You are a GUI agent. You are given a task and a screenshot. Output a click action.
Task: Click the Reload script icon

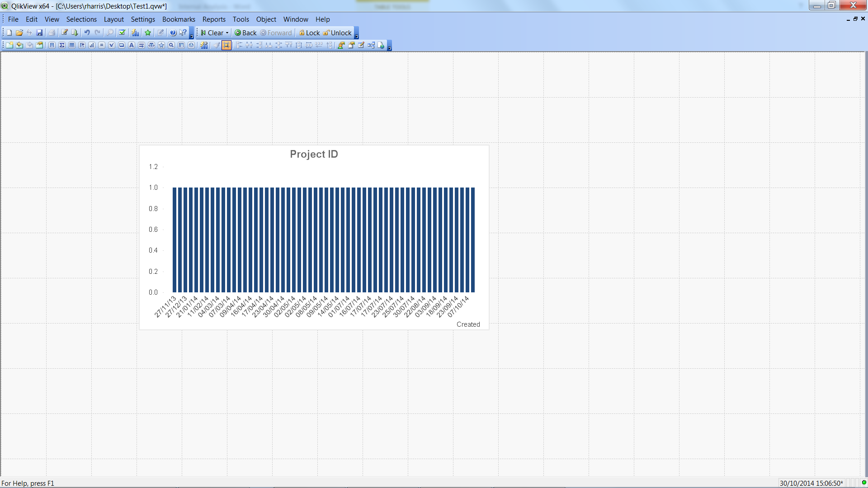(x=74, y=33)
